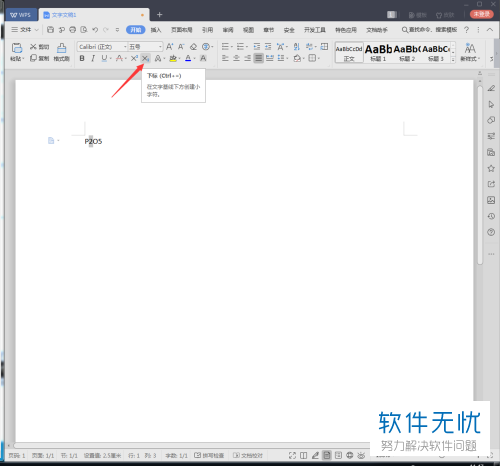Open the 文件 menu
This screenshot has height=466, width=500.
(x=25, y=30)
